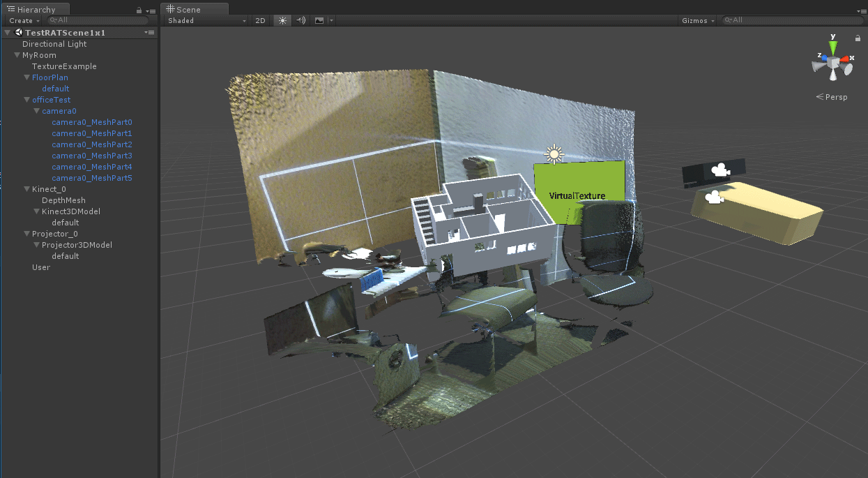The width and height of the screenshot is (868, 478).
Task: Open the scene effects dropdown arrow
Action: [331, 20]
